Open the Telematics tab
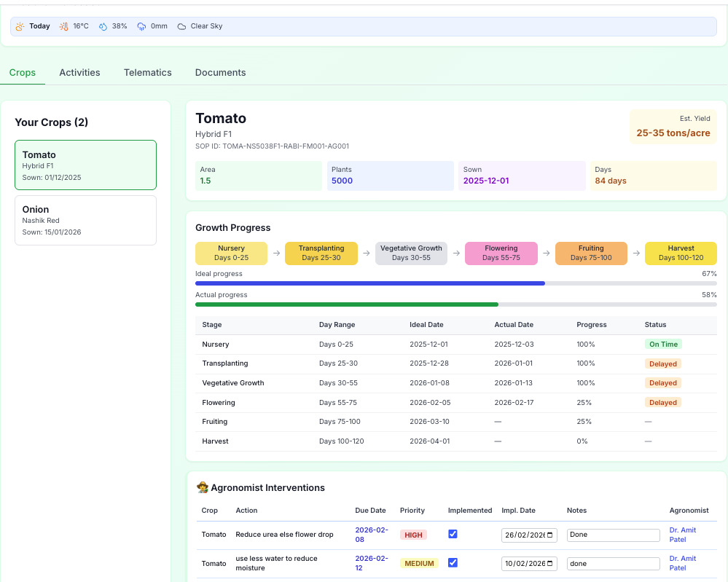 [148, 72]
